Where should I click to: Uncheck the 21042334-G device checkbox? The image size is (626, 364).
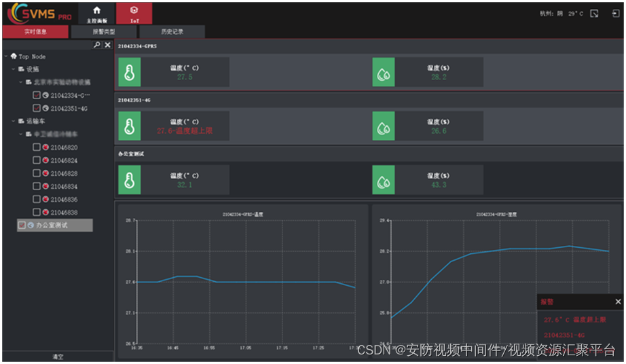(37, 95)
